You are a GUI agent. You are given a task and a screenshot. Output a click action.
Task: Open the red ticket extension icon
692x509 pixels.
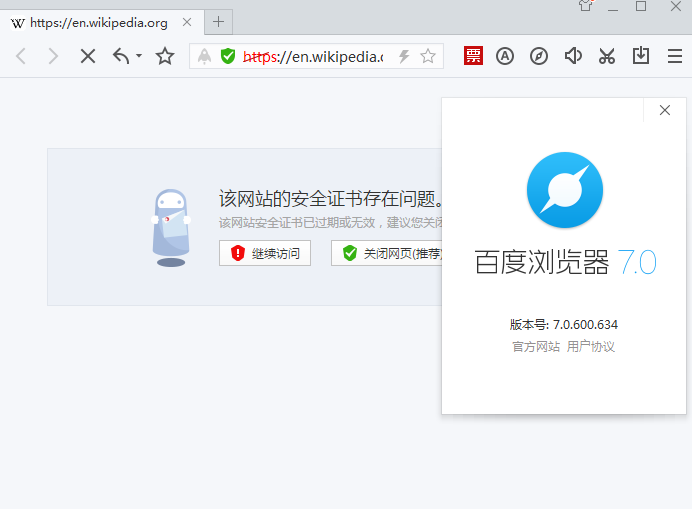pyautogui.click(x=473, y=56)
